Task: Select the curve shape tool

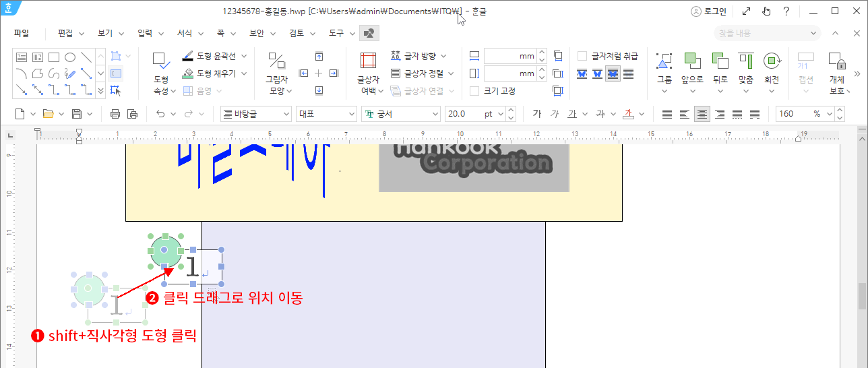Action: (x=54, y=73)
